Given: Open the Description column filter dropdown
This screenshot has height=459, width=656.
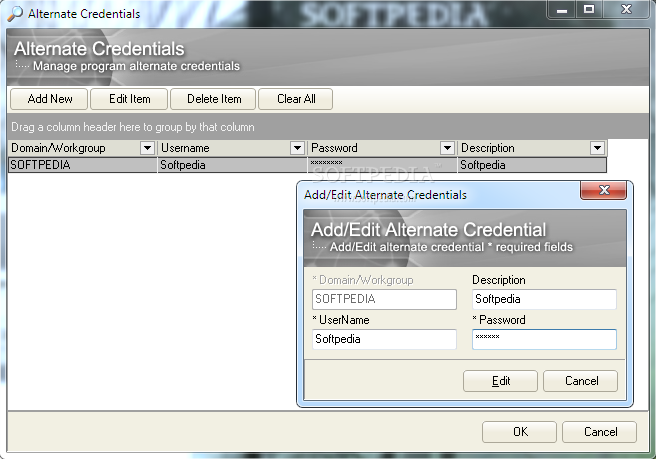Looking at the screenshot, I should [597, 148].
